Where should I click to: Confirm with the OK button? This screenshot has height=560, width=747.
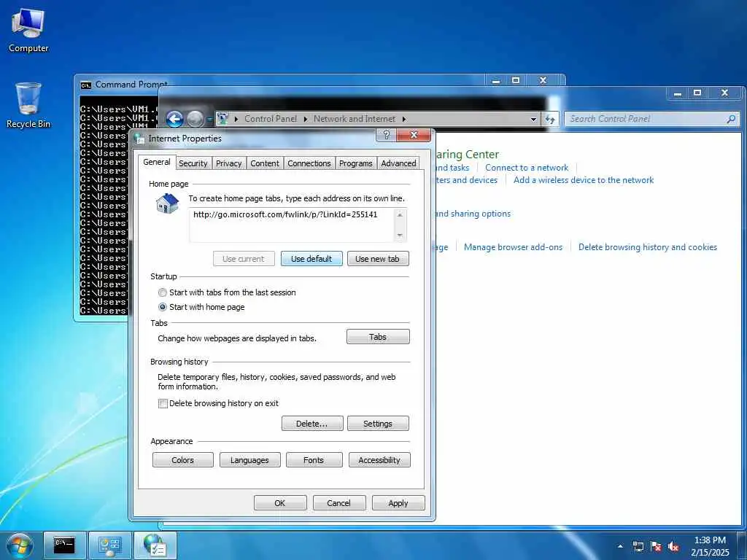(x=280, y=503)
